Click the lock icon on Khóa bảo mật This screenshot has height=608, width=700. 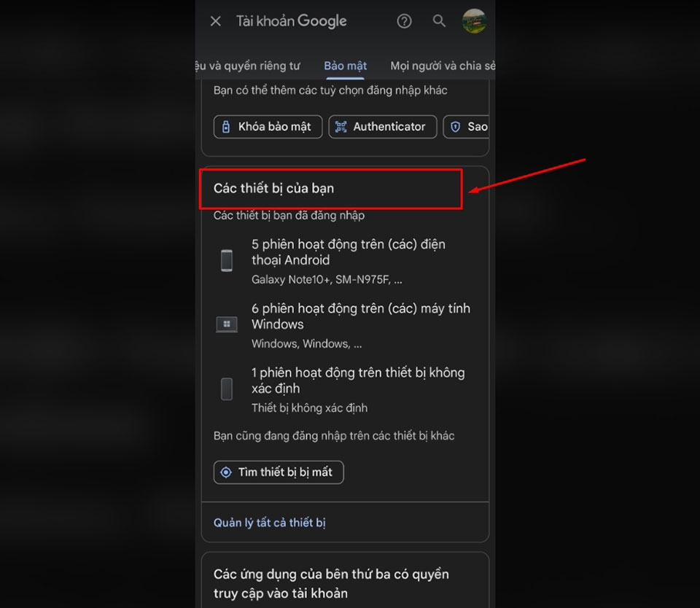(225, 126)
